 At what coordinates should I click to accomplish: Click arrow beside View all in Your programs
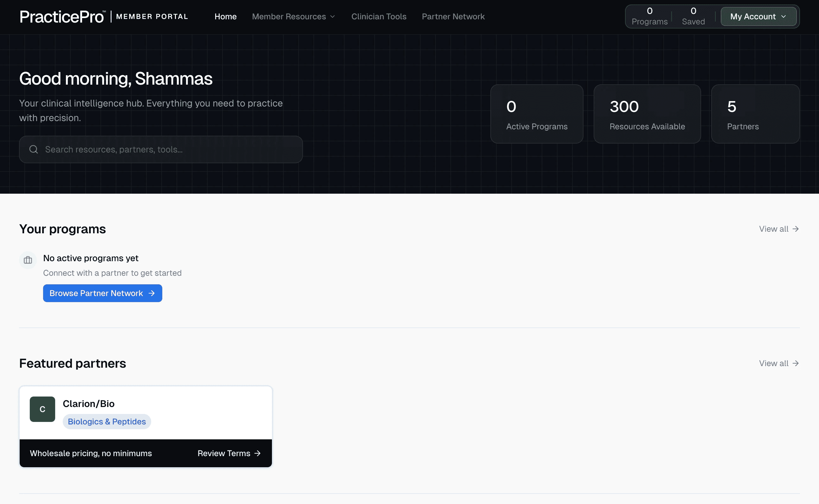796,229
